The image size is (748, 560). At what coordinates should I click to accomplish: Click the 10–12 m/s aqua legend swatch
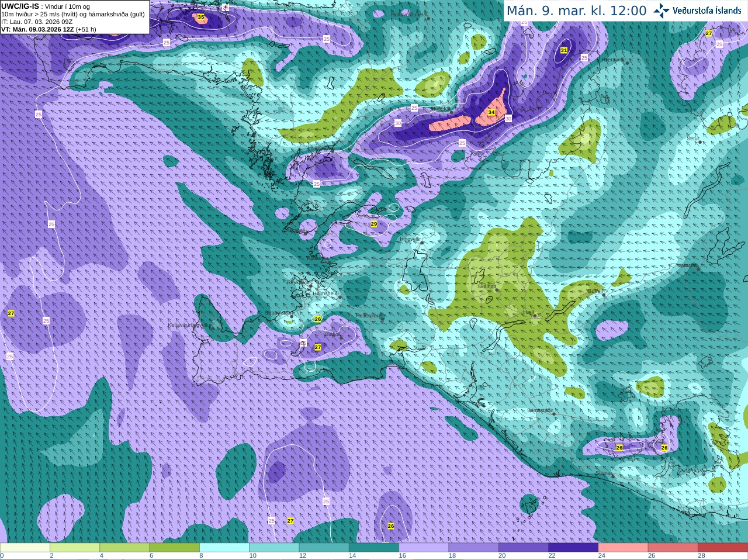(274, 548)
